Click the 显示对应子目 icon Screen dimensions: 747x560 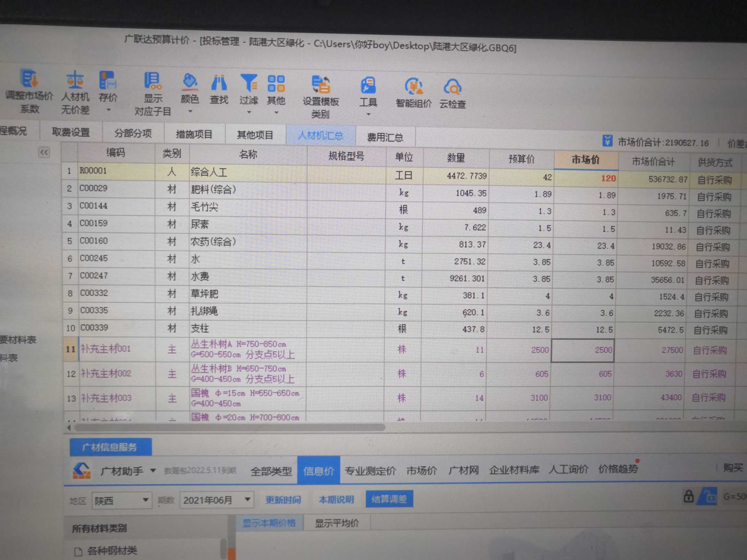(x=153, y=81)
